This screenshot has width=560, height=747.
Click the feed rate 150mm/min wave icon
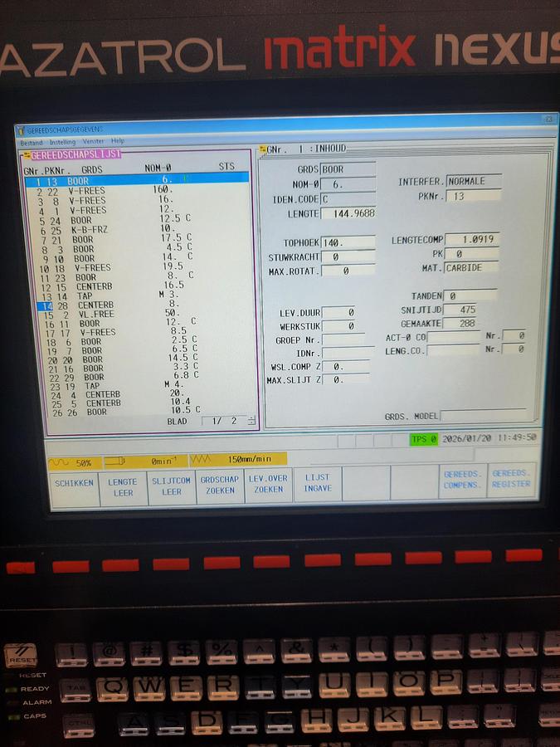pyautogui.click(x=202, y=459)
